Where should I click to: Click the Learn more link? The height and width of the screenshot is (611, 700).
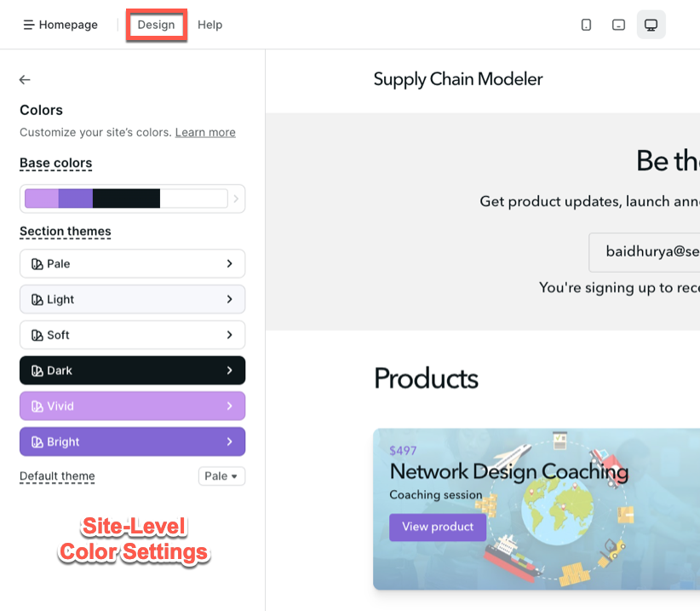click(x=205, y=132)
